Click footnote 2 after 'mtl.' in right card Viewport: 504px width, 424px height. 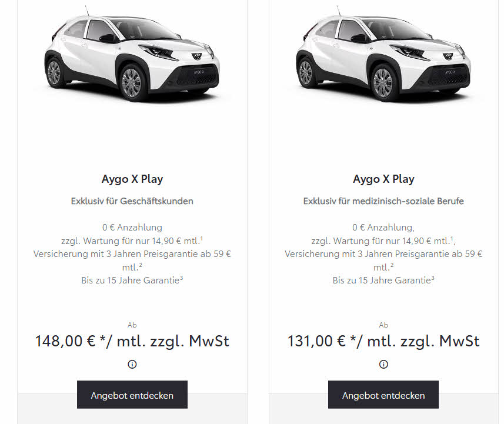coord(392,265)
